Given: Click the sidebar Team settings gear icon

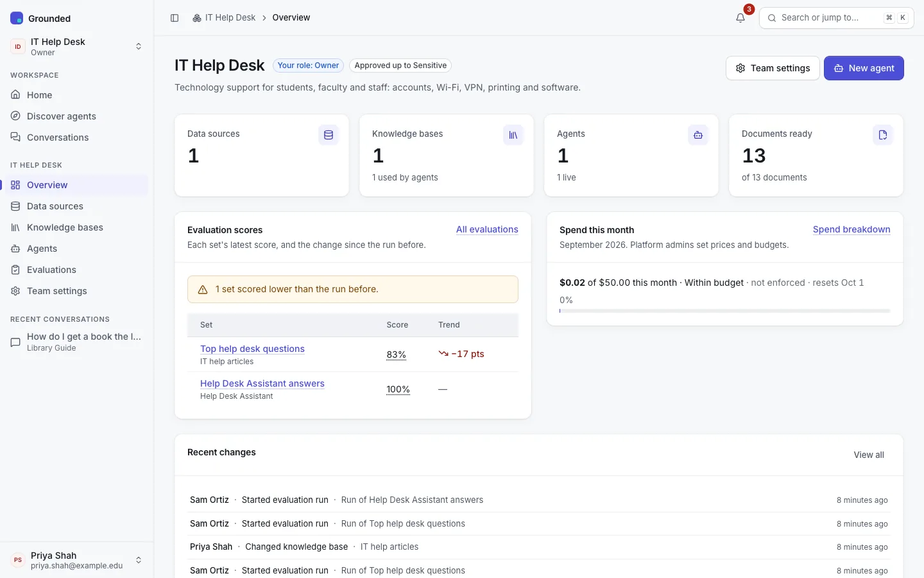Looking at the screenshot, I should point(15,290).
